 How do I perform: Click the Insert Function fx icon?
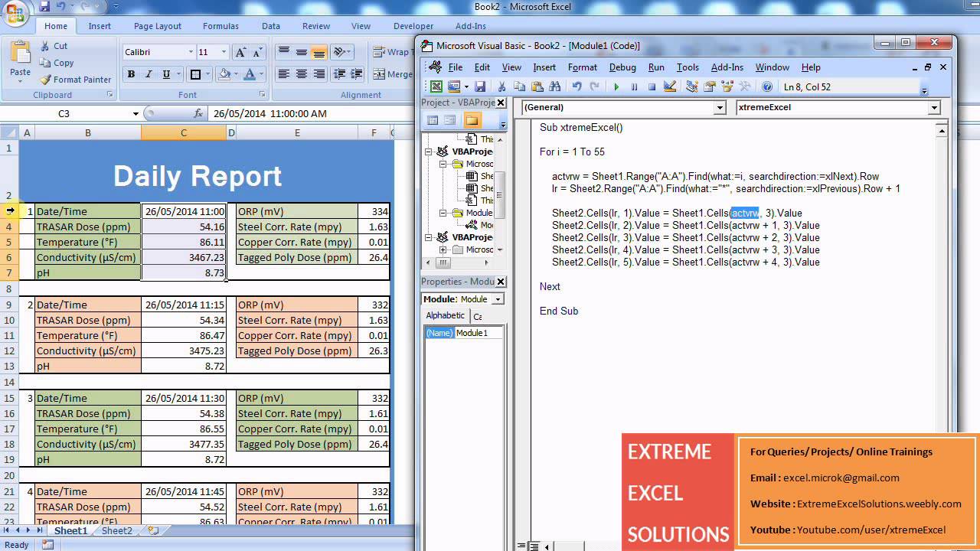pyautogui.click(x=198, y=113)
